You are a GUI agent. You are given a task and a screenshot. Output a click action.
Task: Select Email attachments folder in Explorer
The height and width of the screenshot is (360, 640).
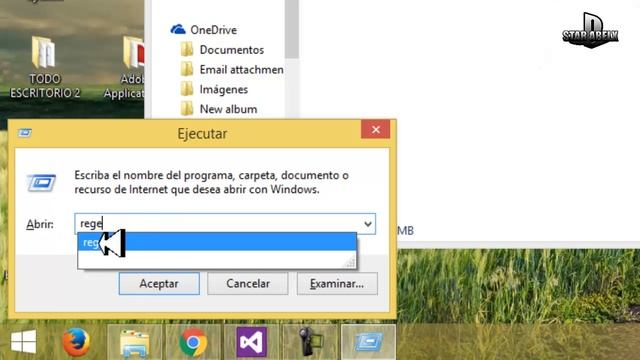point(232,69)
